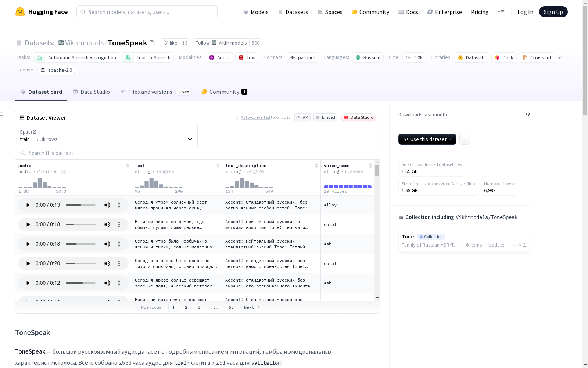Filter by Automatic Speech Recognition task tag
Screen dimensions: 588x368
(76, 57)
